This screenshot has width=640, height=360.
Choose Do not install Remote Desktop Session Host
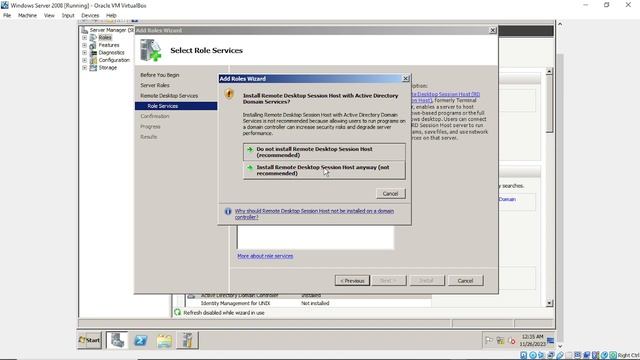pos(324,152)
